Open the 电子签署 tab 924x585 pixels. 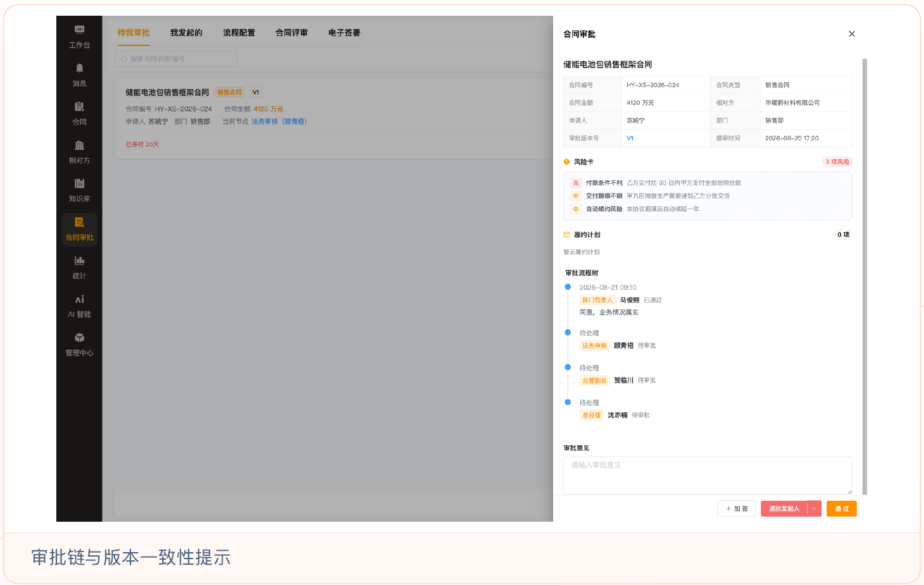click(x=344, y=33)
